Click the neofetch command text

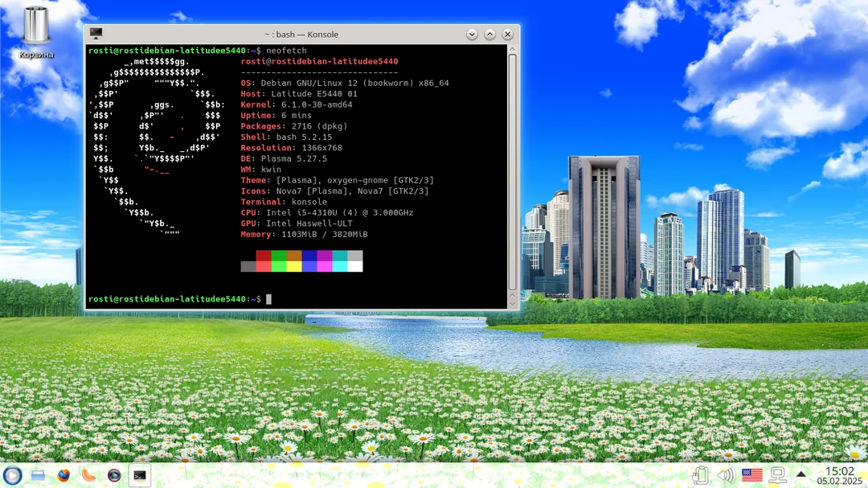[286, 51]
